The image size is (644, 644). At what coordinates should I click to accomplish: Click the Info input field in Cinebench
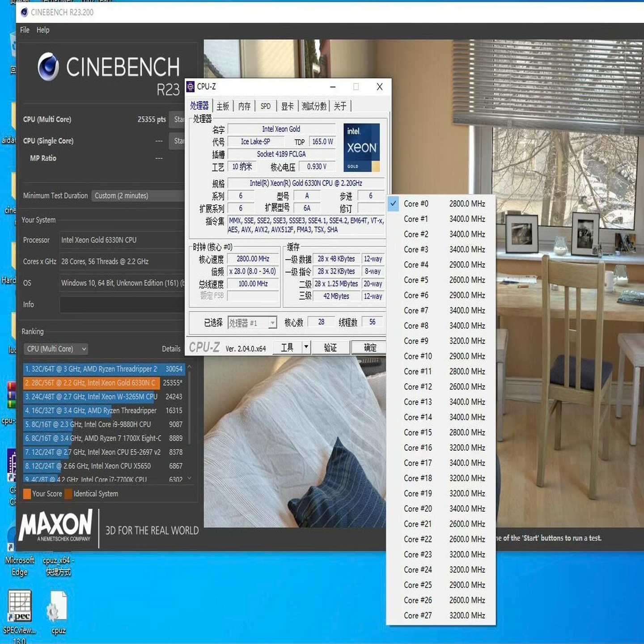tap(122, 305)
